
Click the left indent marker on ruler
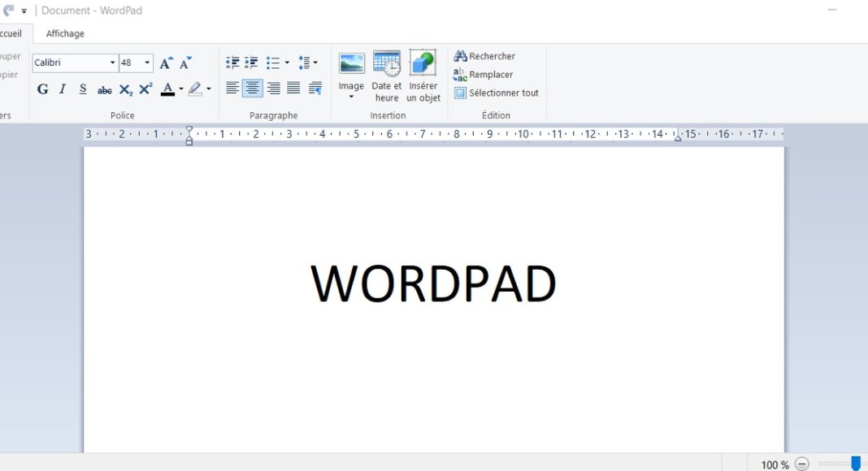(x=189, y=140)
